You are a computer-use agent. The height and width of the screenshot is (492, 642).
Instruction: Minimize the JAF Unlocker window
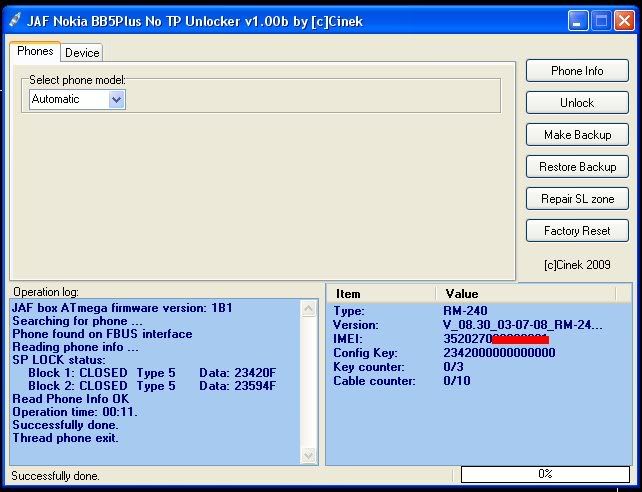pyautogui.click(x=578, y=20)
